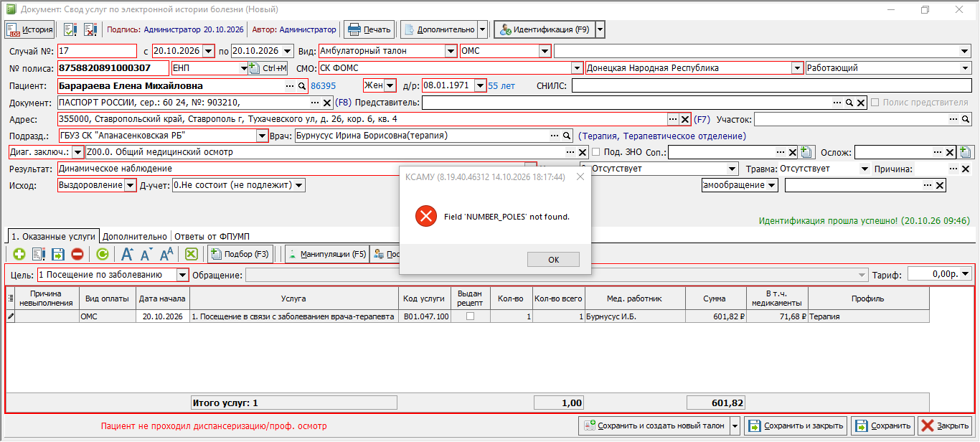Click the magnifier search icon beside patient name

coord(303,86)
